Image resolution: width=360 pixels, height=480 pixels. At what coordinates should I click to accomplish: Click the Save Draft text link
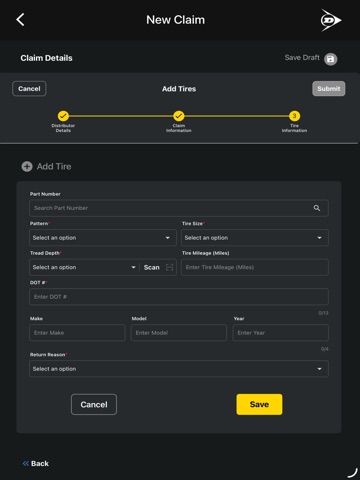coord(302,58)
